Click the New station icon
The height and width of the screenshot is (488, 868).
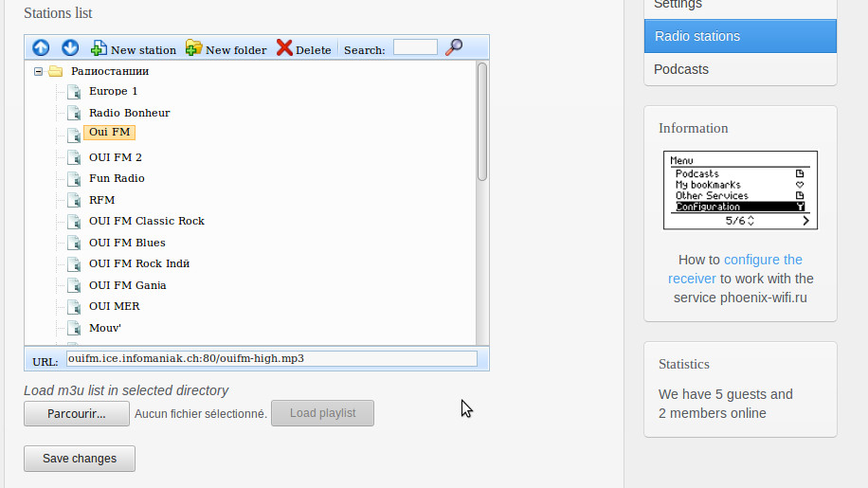(x=99, y=48)
